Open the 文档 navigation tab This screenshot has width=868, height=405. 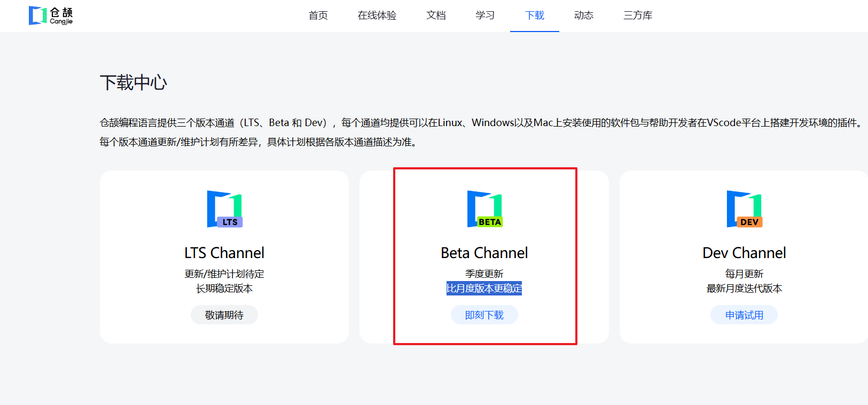point(436,15)
